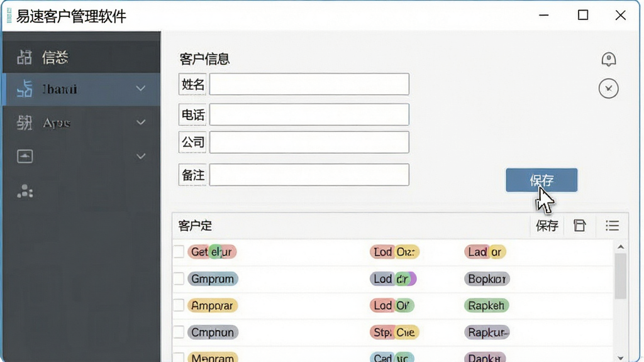Click 保存 in the customer list toolbar
Image resolution: width=644 pixels, height=362 pixels.
coord(547,226)
